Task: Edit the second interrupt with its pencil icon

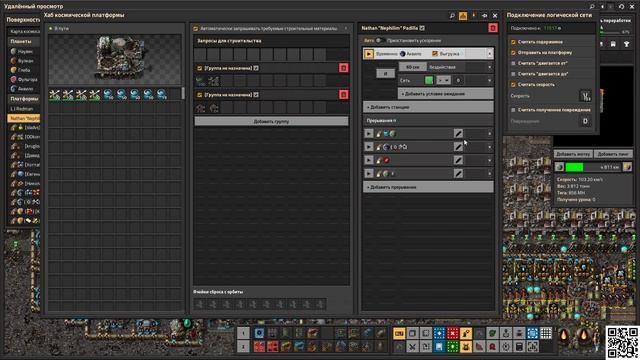Action: (x=458, y=147)
